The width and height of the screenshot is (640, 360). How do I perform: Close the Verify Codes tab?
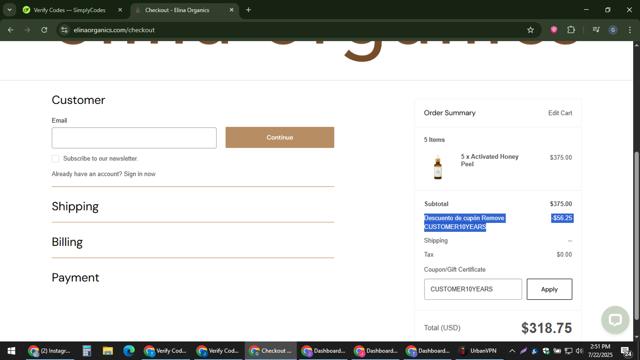pos(120,10)
